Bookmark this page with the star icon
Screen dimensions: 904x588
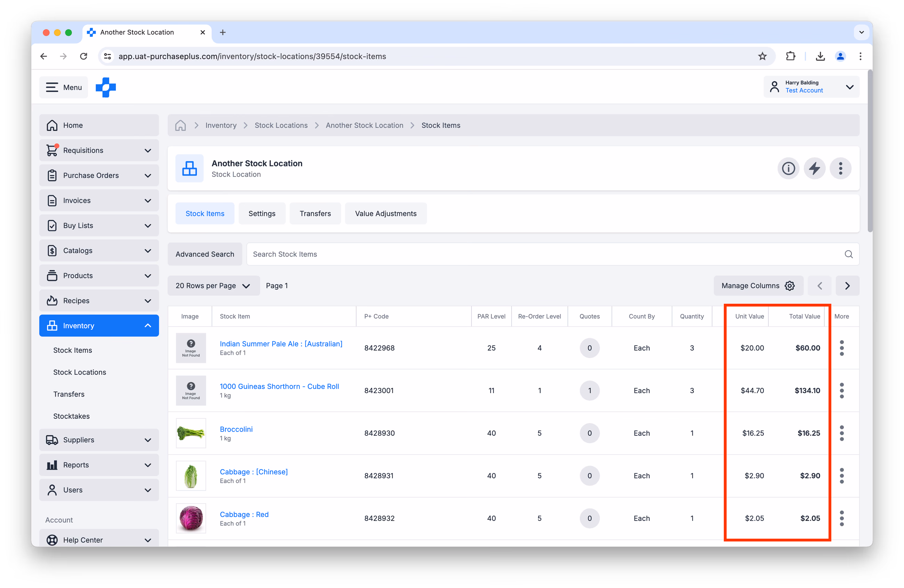[x=762, y=56]
